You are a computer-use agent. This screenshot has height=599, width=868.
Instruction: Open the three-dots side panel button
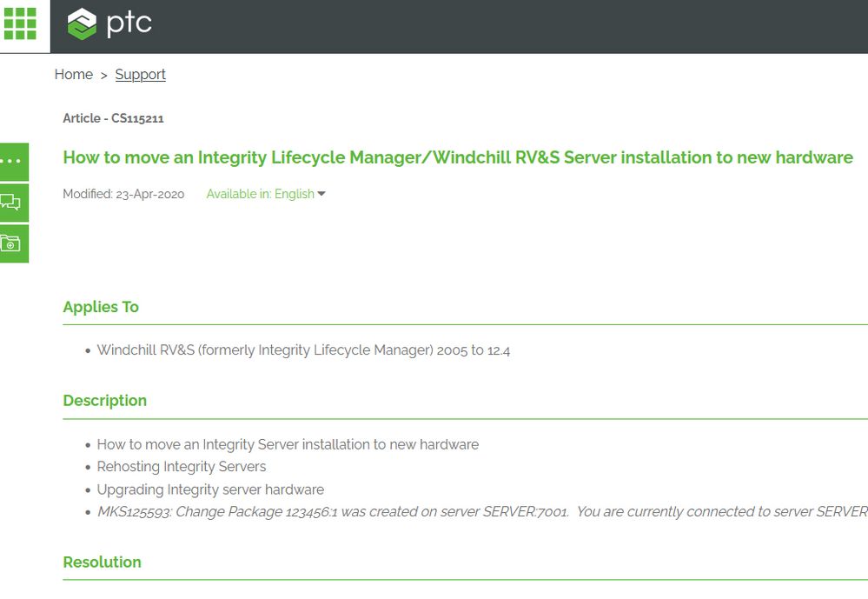point(13,162)
